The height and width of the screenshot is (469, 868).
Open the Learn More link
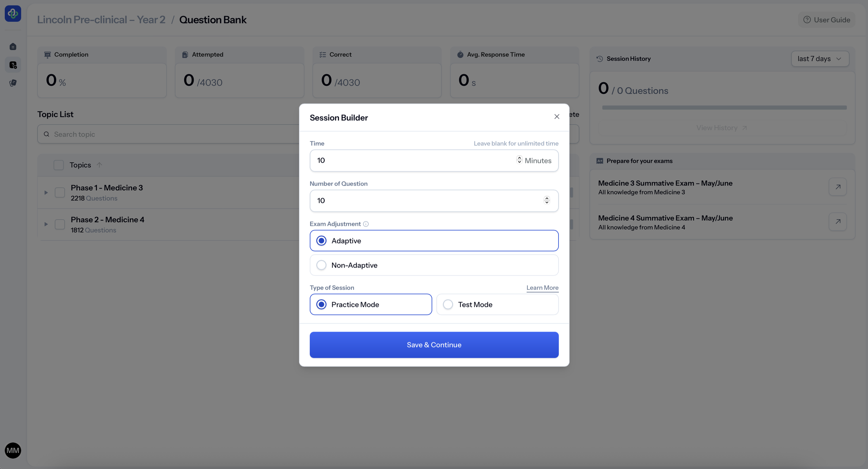(x=542, y=288)
